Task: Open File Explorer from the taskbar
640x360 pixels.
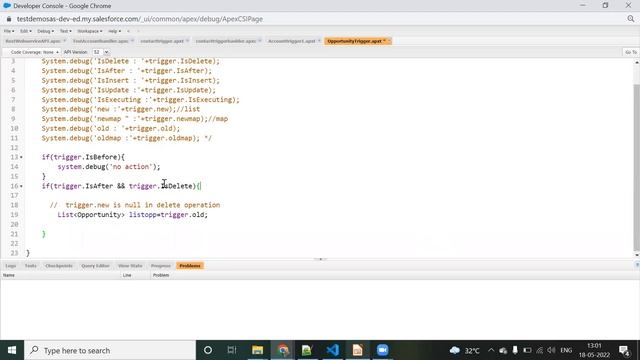Action: coord(258,350)
